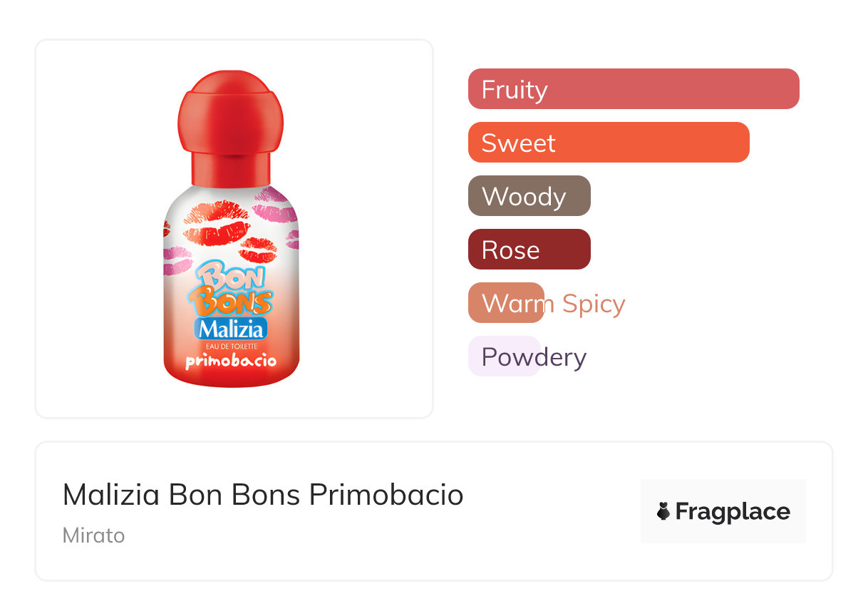Viewport: 868px width, 616px height.
Task: Open the Malizia Bon Bons Primobacio title
Action: coord(263,495)
